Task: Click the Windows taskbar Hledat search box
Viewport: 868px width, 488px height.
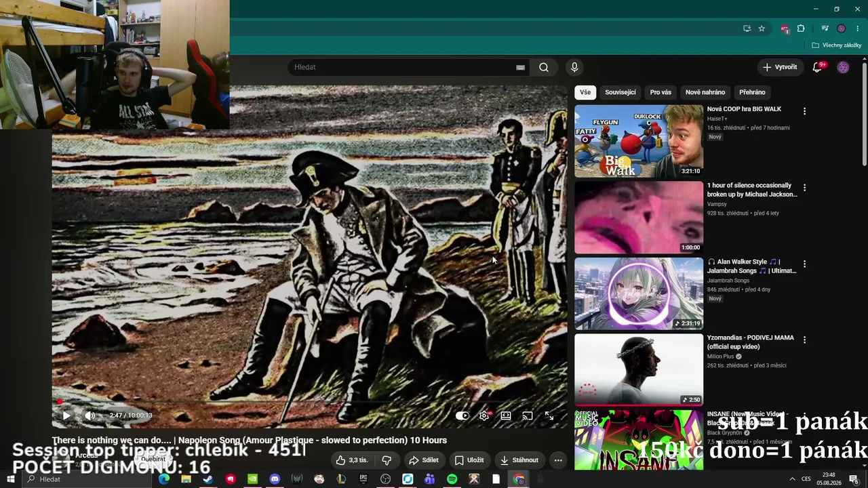Action: tap(87, 479)
